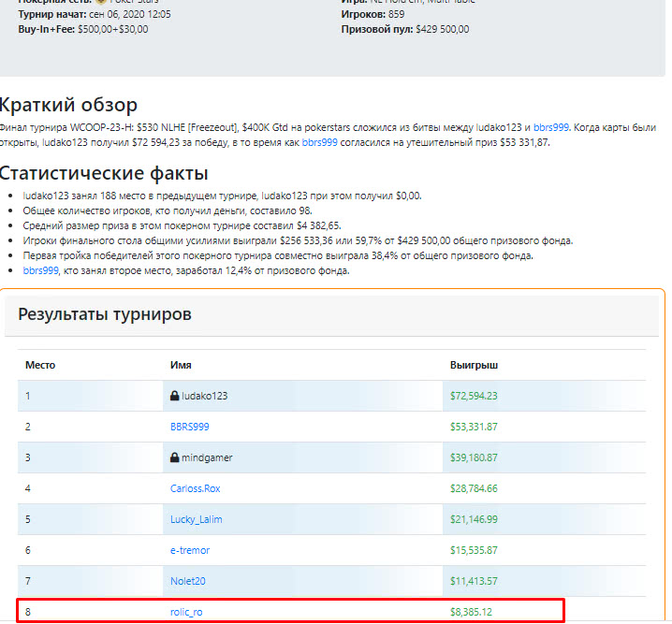Image resolution: width=672 pixels, height=624 pixels.
Task: Sort by the Выигрыш column header
Action: coord(474,365)
